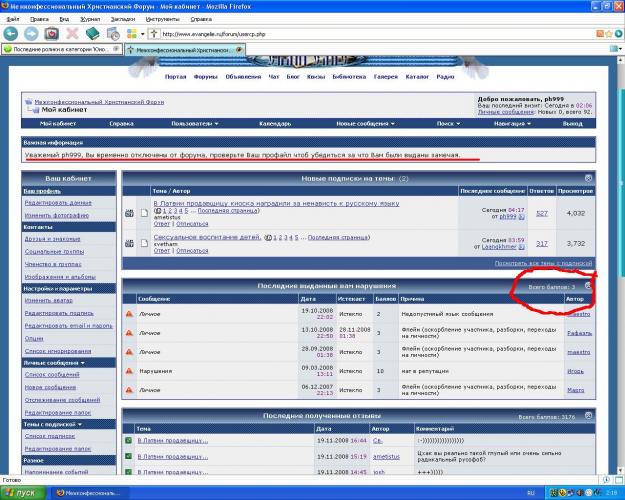
Task: Open the green book bookmarks icon
Action: pos(93,33)
